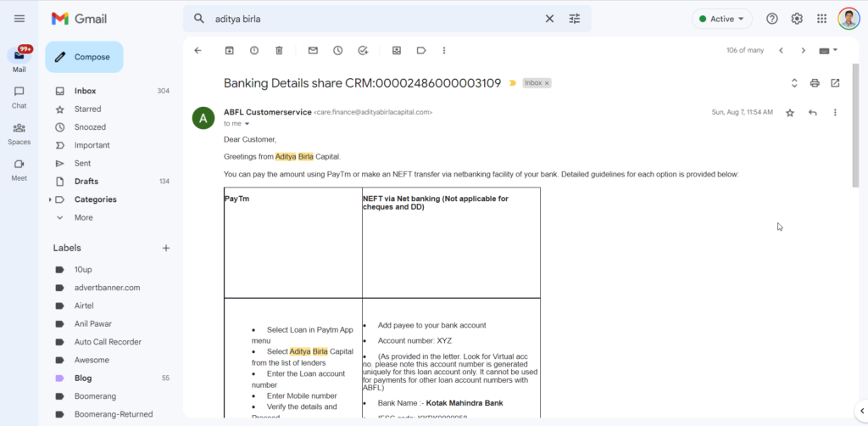Click the search magnifier icon

click(199, 19)
